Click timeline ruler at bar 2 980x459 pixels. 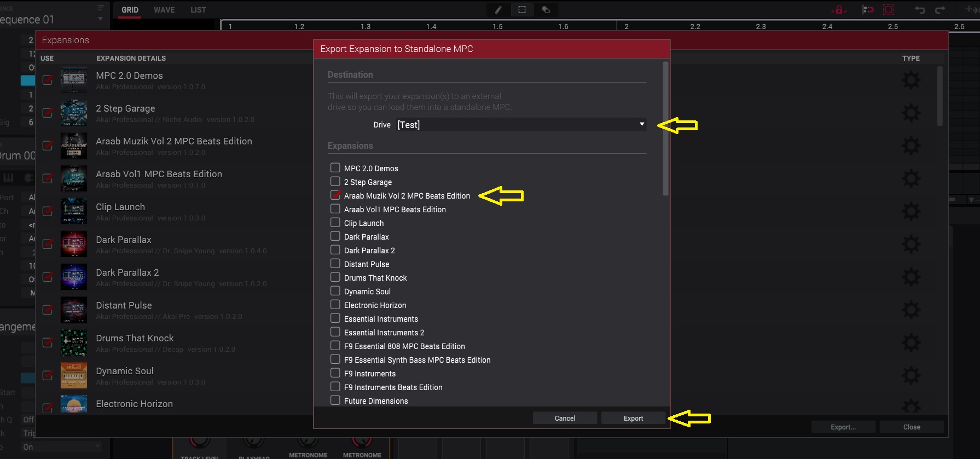(x=626, y=26)
